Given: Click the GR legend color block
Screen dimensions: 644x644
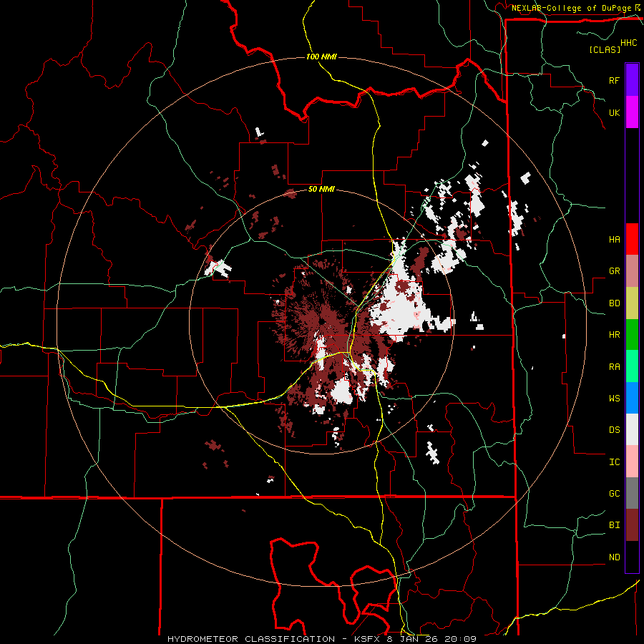Looking at the screenshot, I should pos(632,270).
